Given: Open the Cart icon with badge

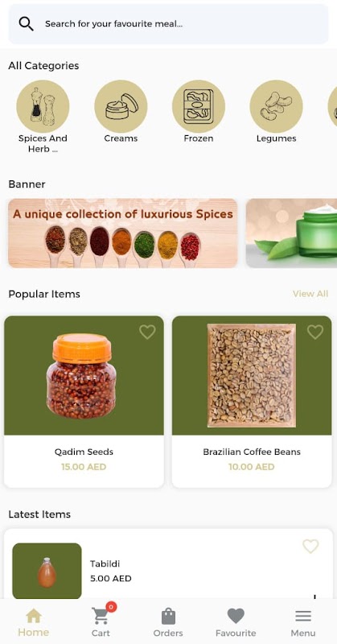Looking at the screenshot, I should [101, 615].
